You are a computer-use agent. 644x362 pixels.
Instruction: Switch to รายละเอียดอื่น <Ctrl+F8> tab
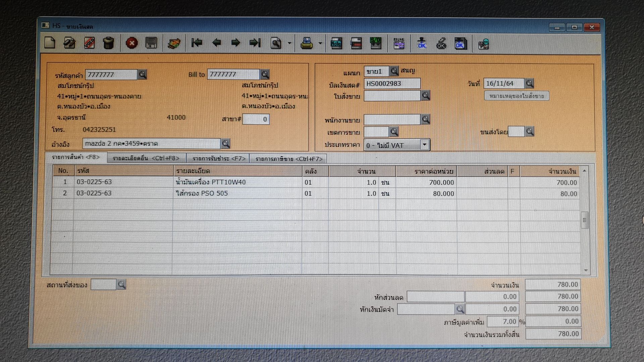pyautogui.click(x=146, y=158)
